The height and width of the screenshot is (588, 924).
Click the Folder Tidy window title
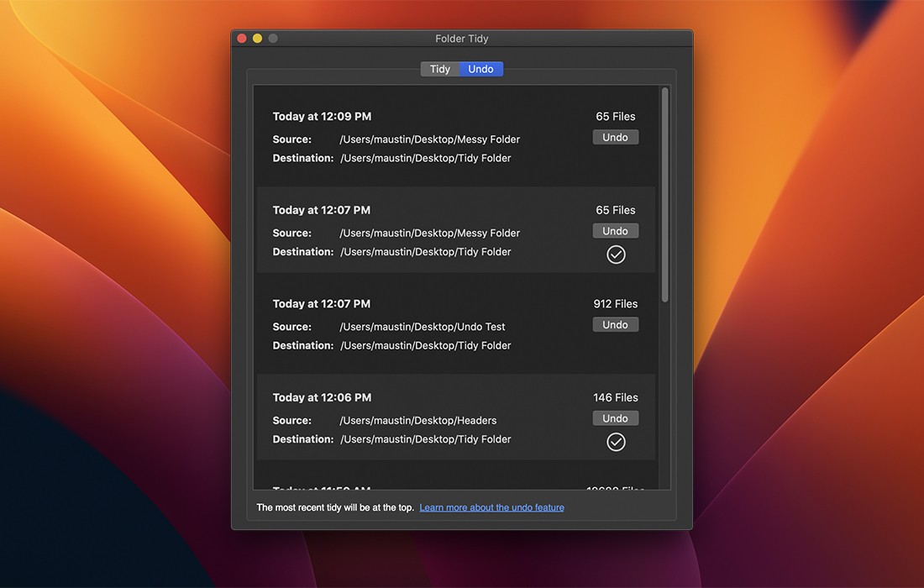461,39
